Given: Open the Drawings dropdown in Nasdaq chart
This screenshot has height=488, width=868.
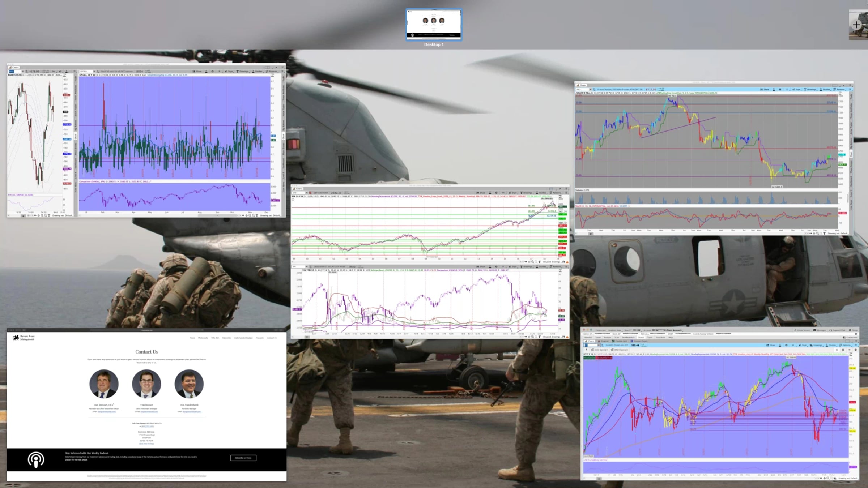Looking at the screenshot, I should point(810,89).
